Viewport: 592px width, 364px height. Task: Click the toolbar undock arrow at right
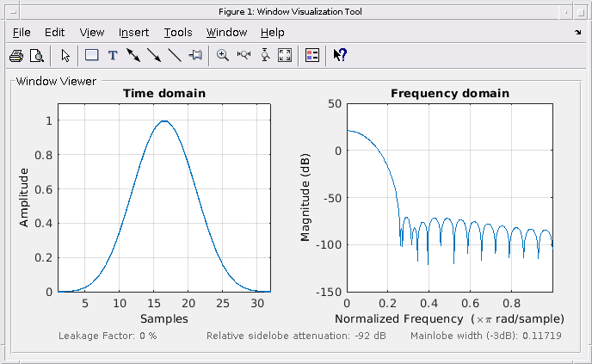578,33
